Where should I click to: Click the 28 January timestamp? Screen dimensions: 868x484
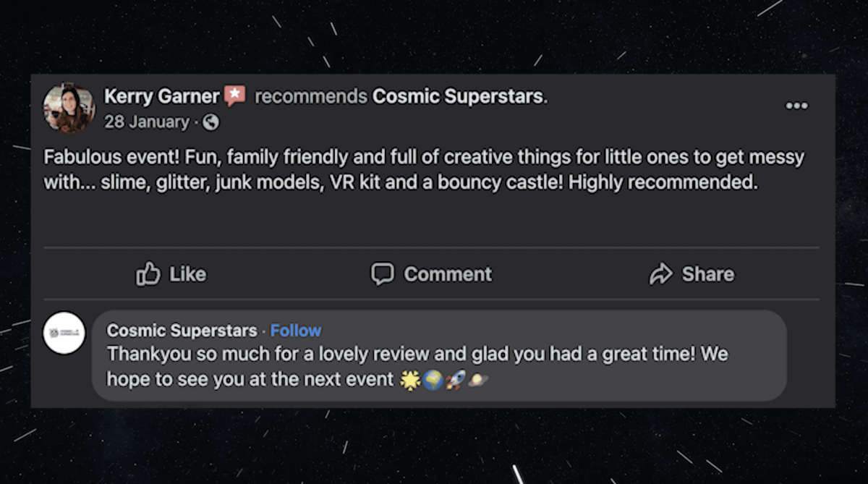click(147, 122)
